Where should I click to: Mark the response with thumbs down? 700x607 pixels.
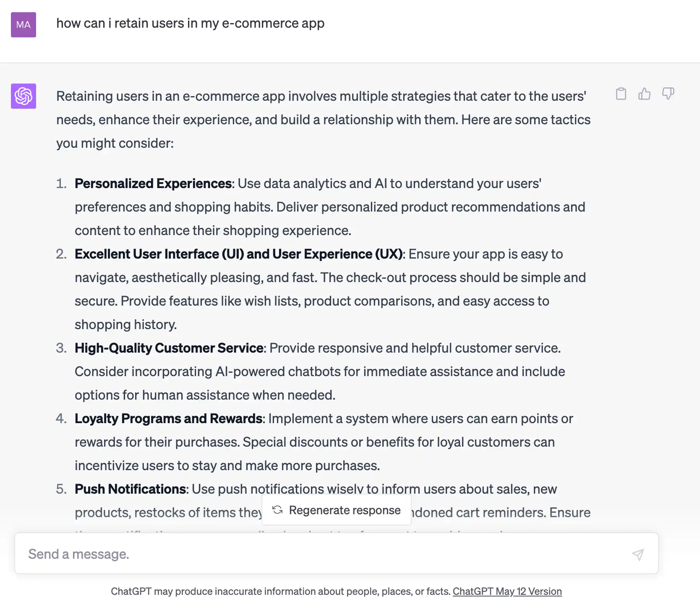click(x=668, y=94)
